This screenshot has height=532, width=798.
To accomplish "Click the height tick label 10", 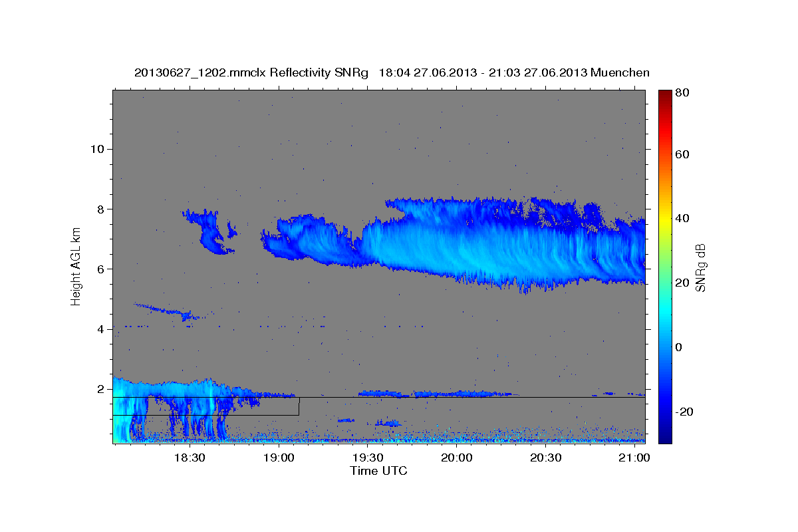I will click(98, 149).
